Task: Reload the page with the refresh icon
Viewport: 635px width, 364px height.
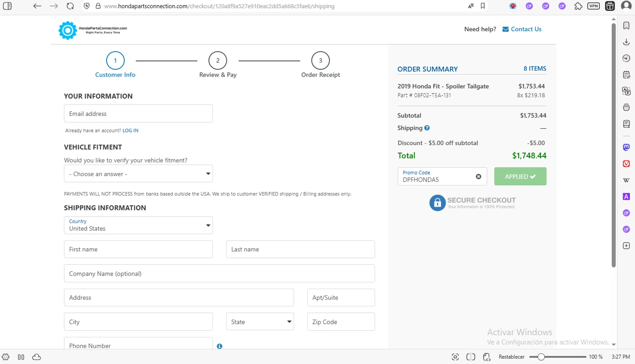Action: pyautogui.click(x=70, y=6)
